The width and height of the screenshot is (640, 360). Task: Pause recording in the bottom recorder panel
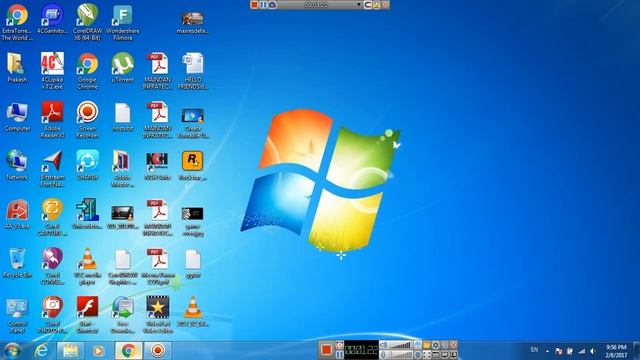point(340,355)
